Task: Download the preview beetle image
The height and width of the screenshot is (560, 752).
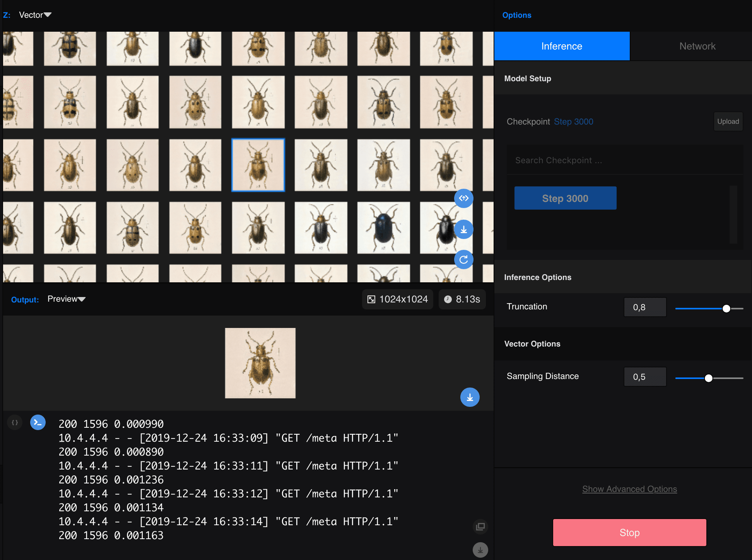Action: coord(470,397)
